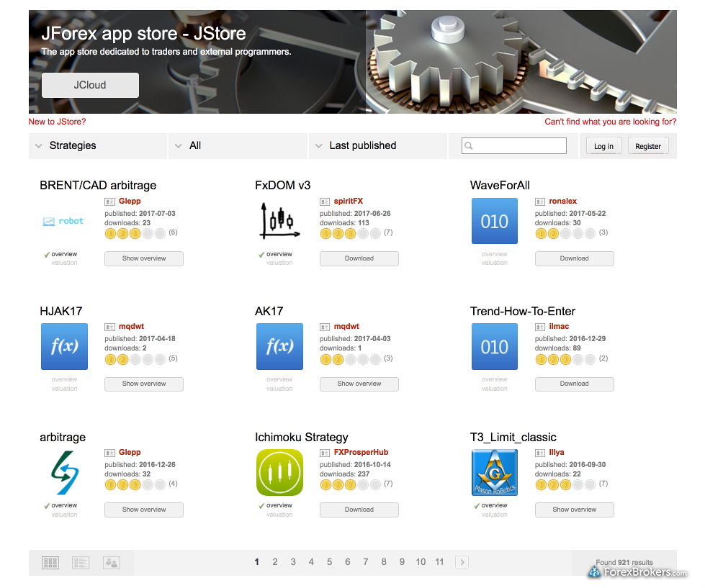Click the HJAK17 f(x) icon
Screen dimensions: 705x588
tap(64, 346)
